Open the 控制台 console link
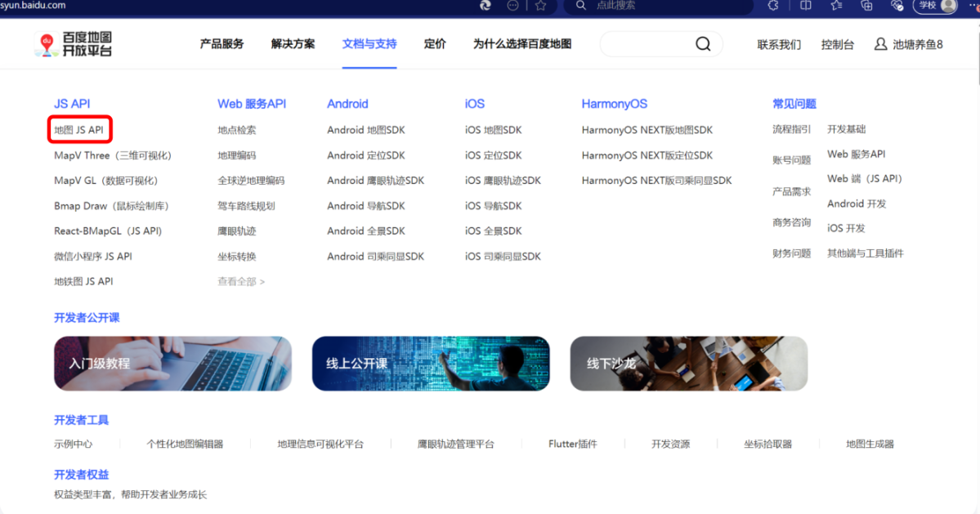 (x=838, y=44)
